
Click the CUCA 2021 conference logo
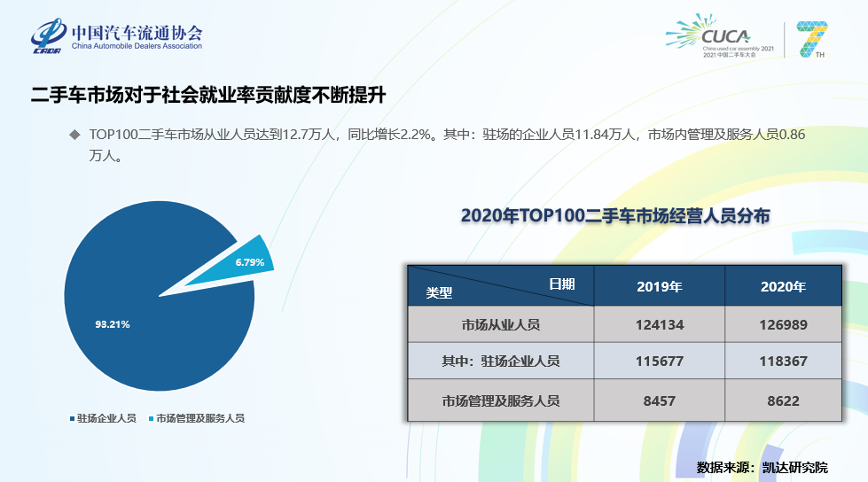tap(720, 36)
